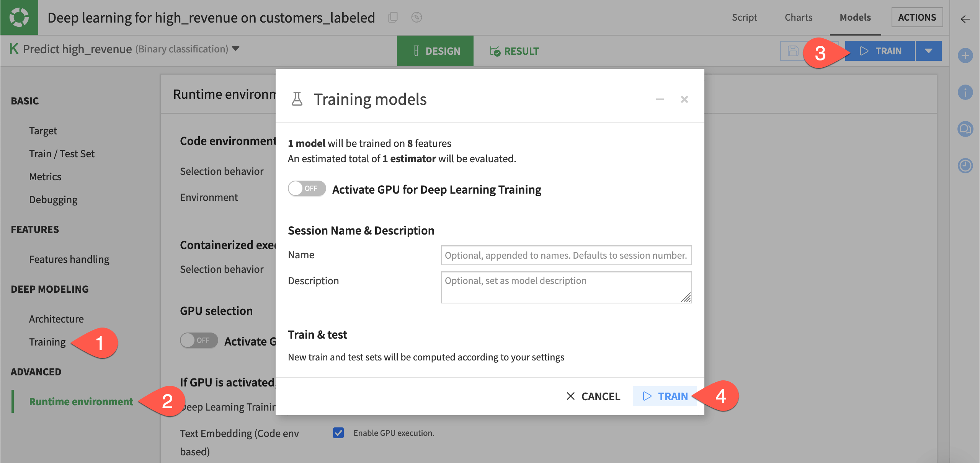Open the RESULT tab
The width and height of the screenshot is (980, 463).
coord(514,51)
